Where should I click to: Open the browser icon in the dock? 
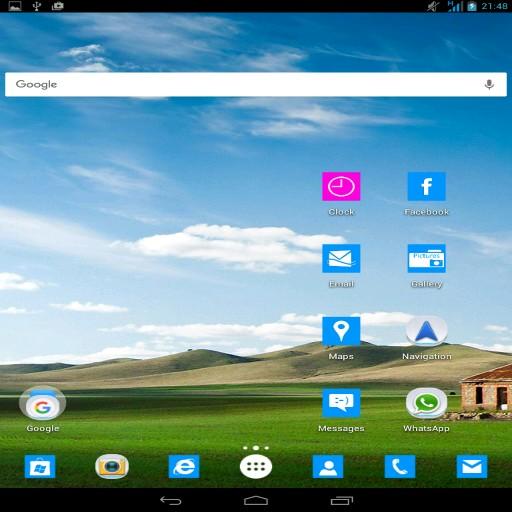pyautogui.click(x=184, y=466)
